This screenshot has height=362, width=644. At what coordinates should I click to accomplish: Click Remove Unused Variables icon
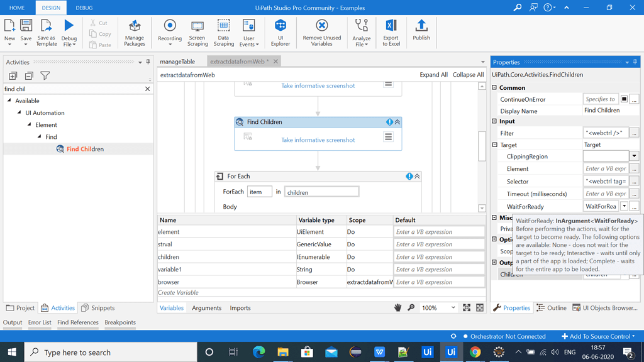pos(321,31)
